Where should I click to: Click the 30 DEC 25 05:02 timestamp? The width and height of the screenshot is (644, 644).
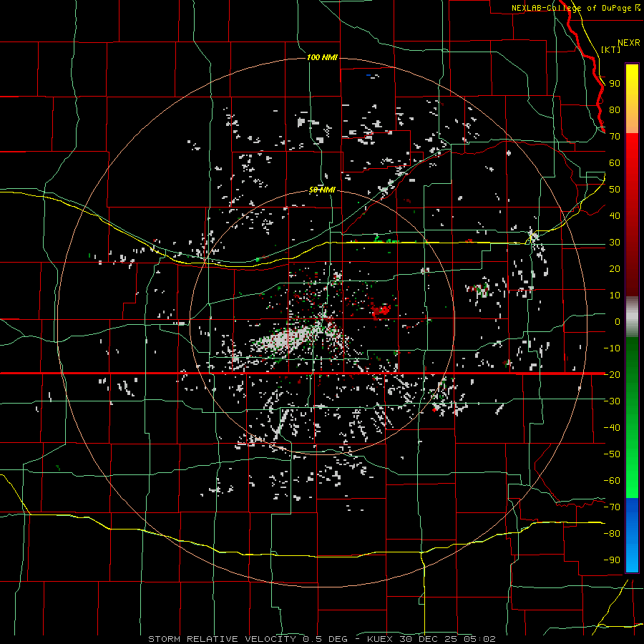click(x=447, y=639)
